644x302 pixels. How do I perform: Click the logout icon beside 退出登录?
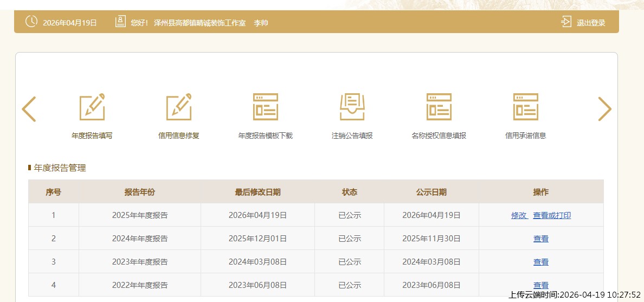[566, 22]
